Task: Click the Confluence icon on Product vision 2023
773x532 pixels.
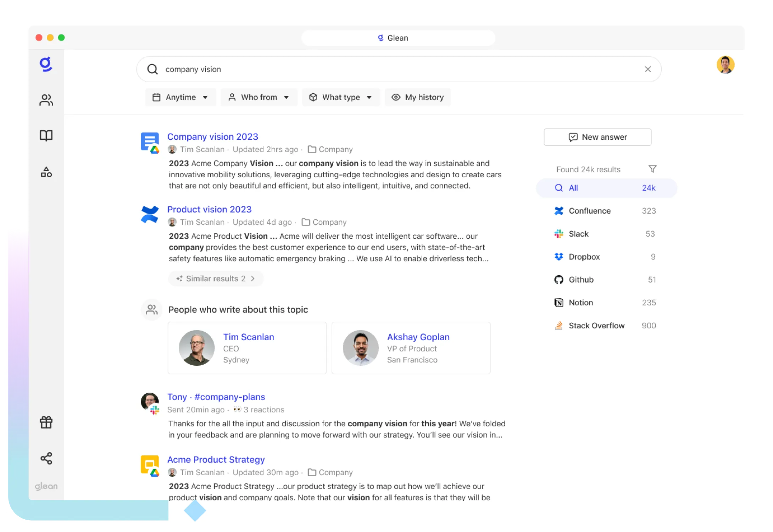Action: point(149,214)
